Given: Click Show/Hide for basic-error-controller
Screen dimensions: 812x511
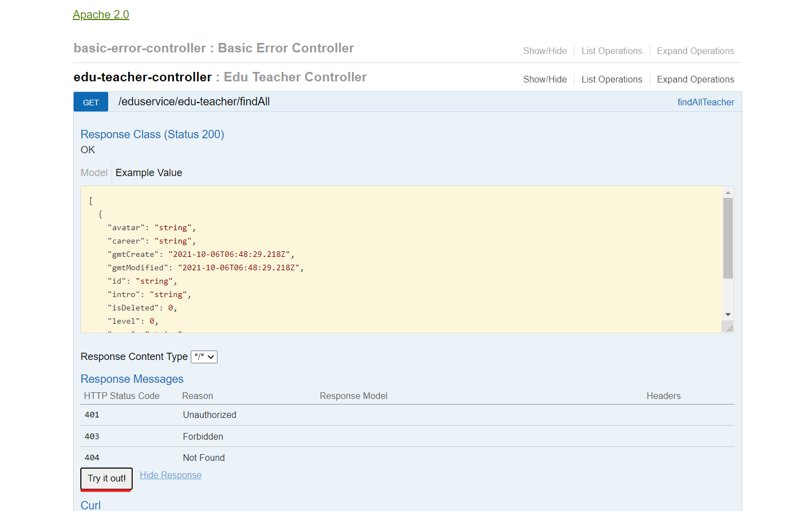Looking at the screenshot, I should click(545, 51).
